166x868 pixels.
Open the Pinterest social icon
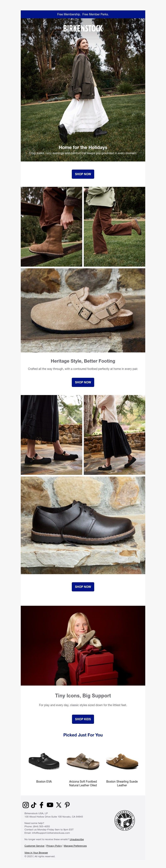67,805
